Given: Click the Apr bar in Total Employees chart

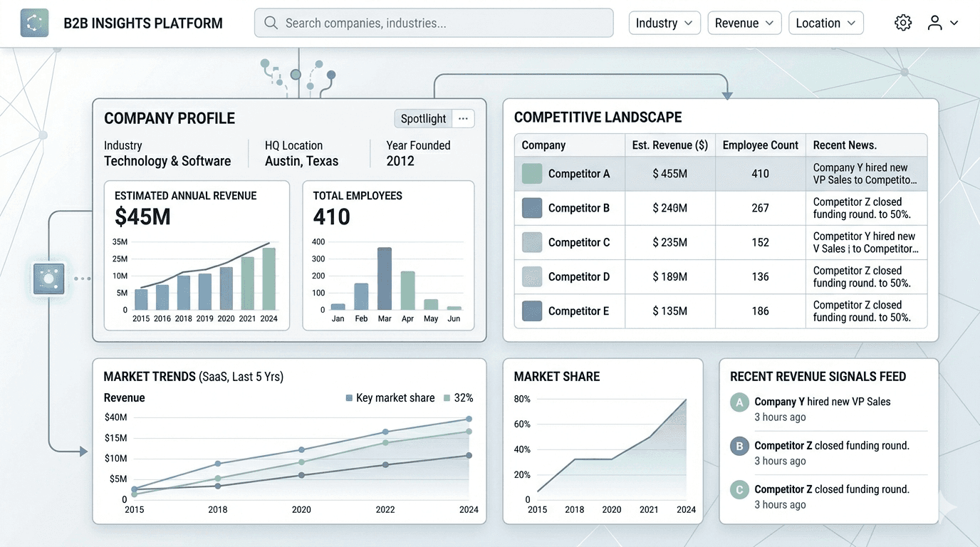Looking at the screenshot, I should click(407, 291).
